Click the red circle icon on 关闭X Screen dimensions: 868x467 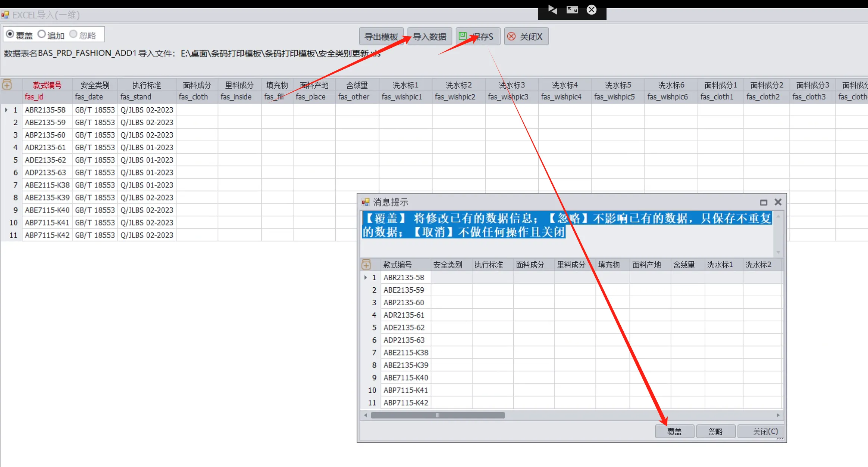click(511, 37)
